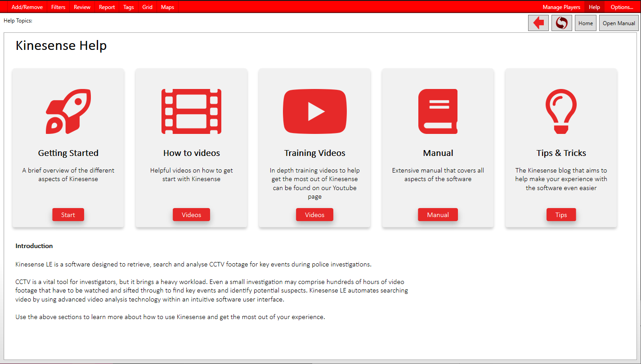This screenshot has width=641, height=364.
Task: Click the paragraph starting 'CCTV is a vital tool'
Action: pos(212,290)
